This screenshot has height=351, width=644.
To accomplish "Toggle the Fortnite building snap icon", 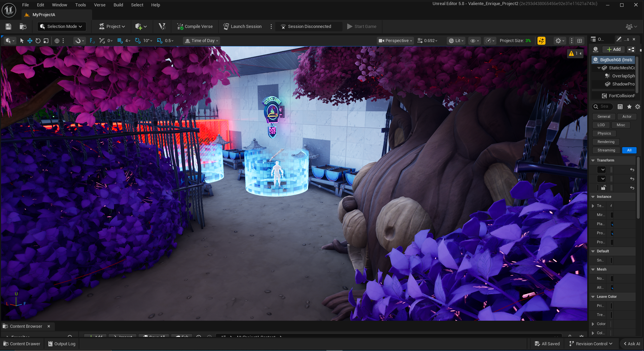I will click(92, 41).
